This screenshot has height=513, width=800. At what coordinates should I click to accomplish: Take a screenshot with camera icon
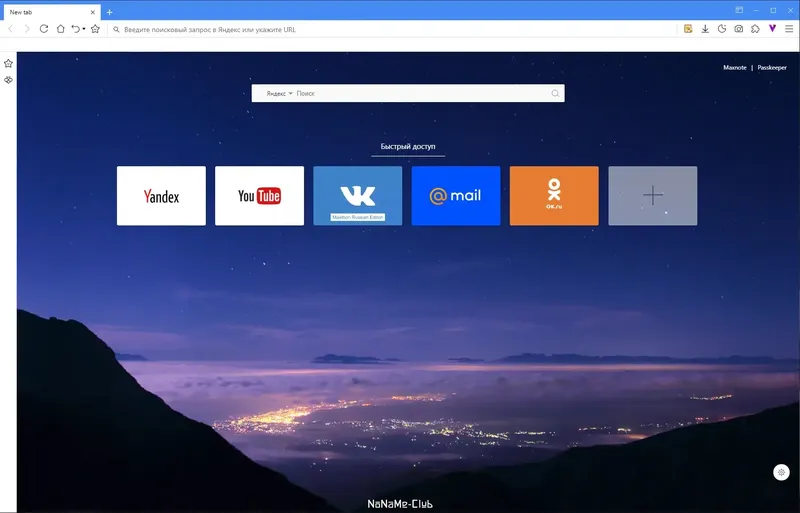click(739, 29)
